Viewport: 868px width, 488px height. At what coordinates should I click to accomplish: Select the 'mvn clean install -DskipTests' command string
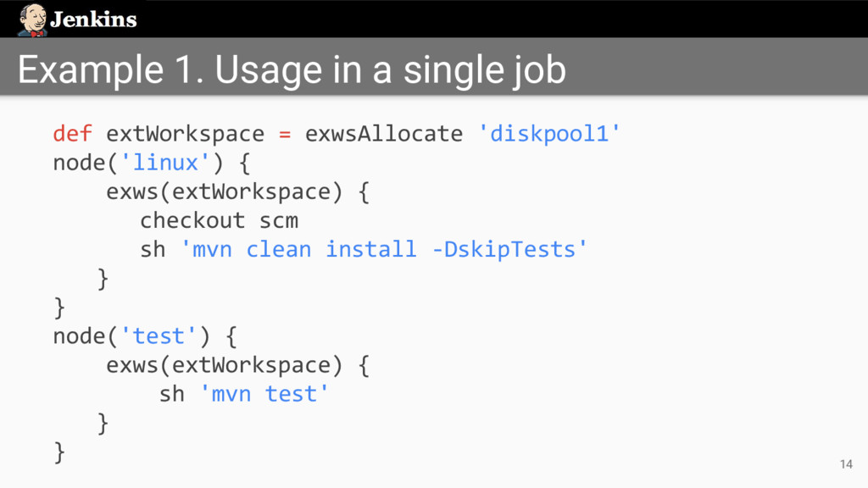[x=385, y=249]
